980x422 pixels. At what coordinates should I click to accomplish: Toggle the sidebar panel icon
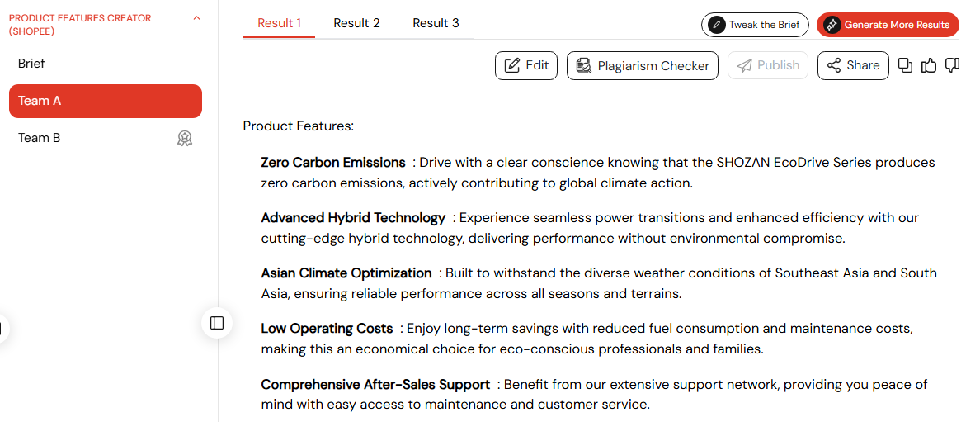217,323
